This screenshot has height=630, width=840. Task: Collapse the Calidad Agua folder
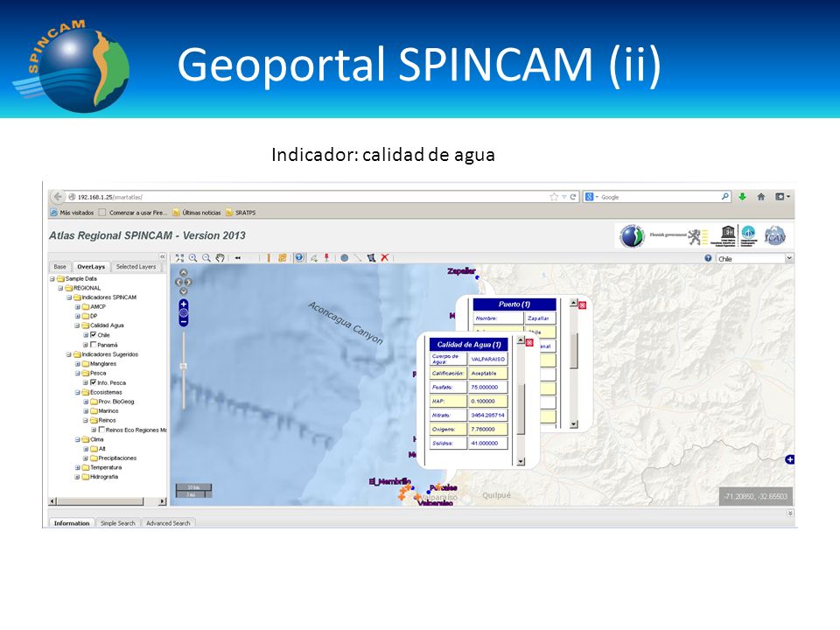(x=77, y=325)
